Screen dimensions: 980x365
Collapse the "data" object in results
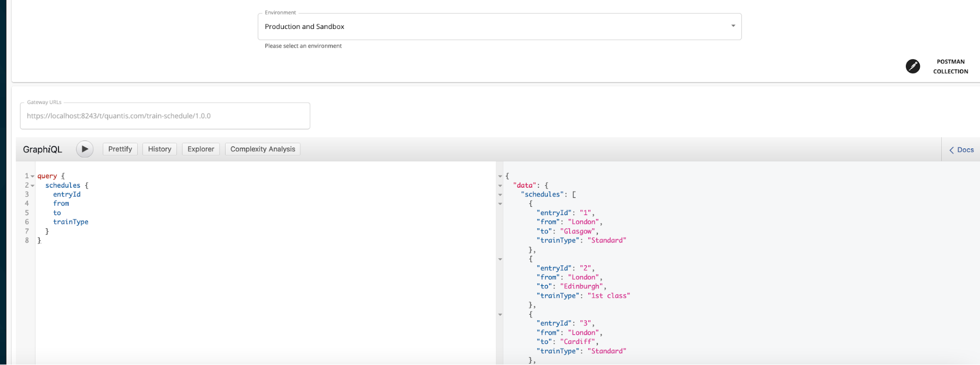500,186
